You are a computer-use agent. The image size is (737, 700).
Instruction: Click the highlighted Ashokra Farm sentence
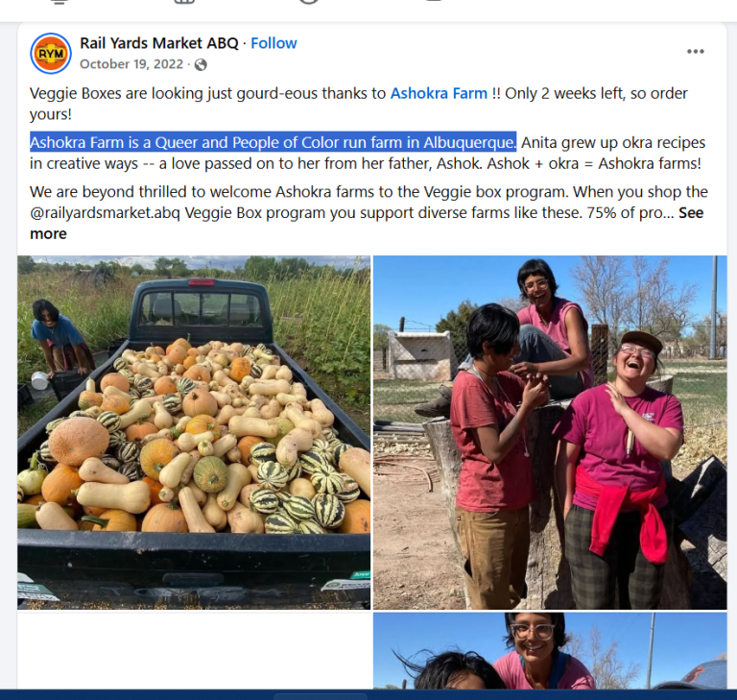273,142
